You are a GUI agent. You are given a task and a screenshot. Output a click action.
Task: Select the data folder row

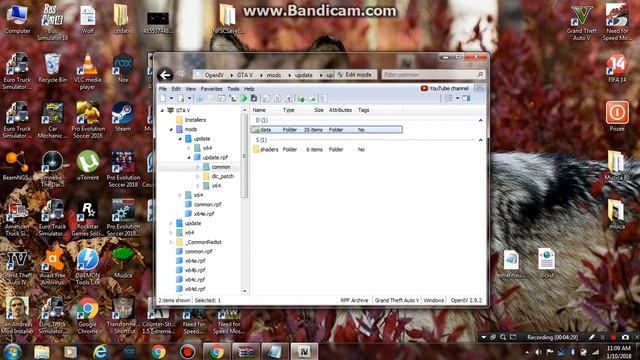(327, 130)
